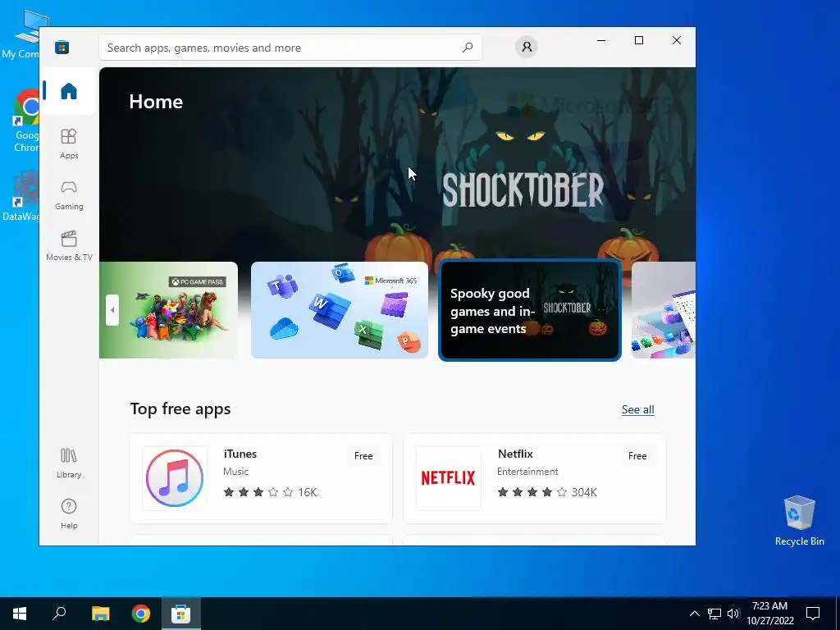Open Movies & TV section
840x630 pixels.
coord(69,245)
